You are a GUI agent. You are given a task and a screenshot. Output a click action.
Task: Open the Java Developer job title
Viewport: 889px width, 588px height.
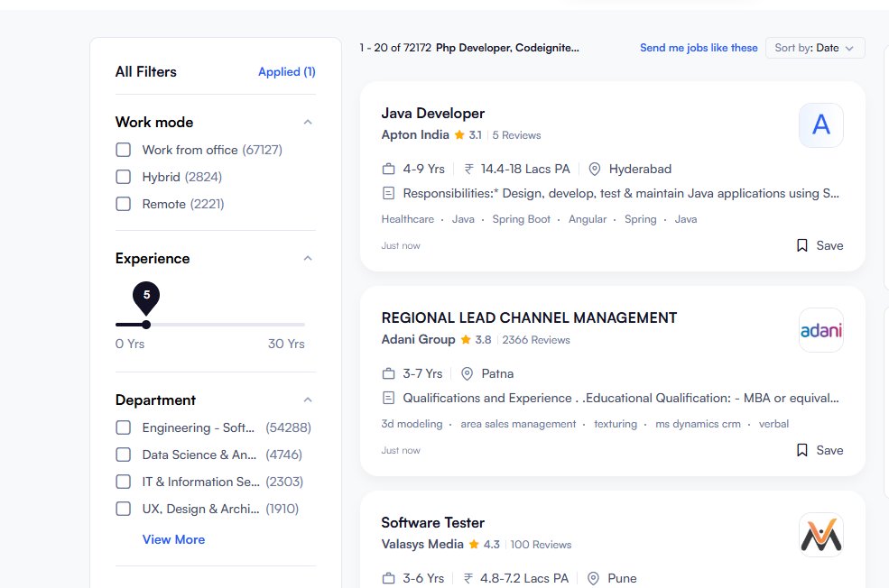click(432, 114)
